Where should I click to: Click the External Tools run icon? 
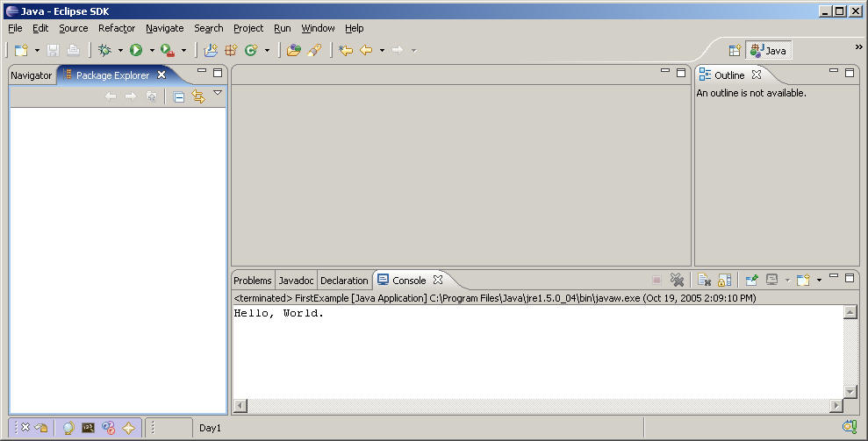(x=167, y=50)
